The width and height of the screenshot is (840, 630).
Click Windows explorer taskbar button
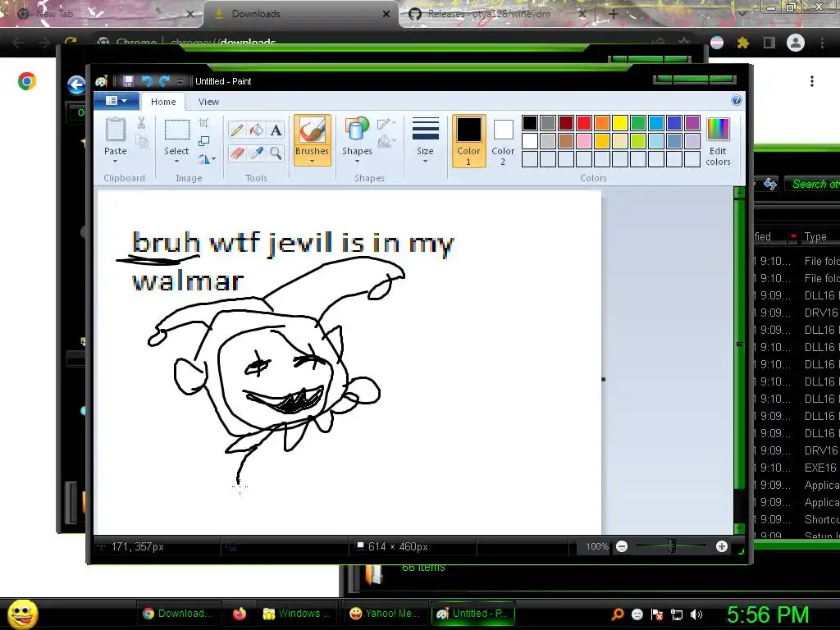tap(299, 614)
